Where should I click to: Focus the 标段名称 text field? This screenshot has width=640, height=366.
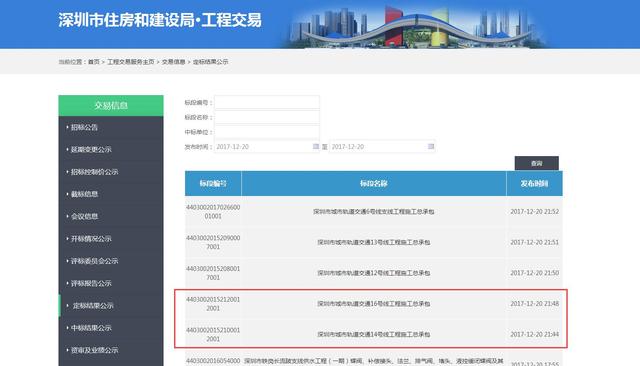(267, 118)
